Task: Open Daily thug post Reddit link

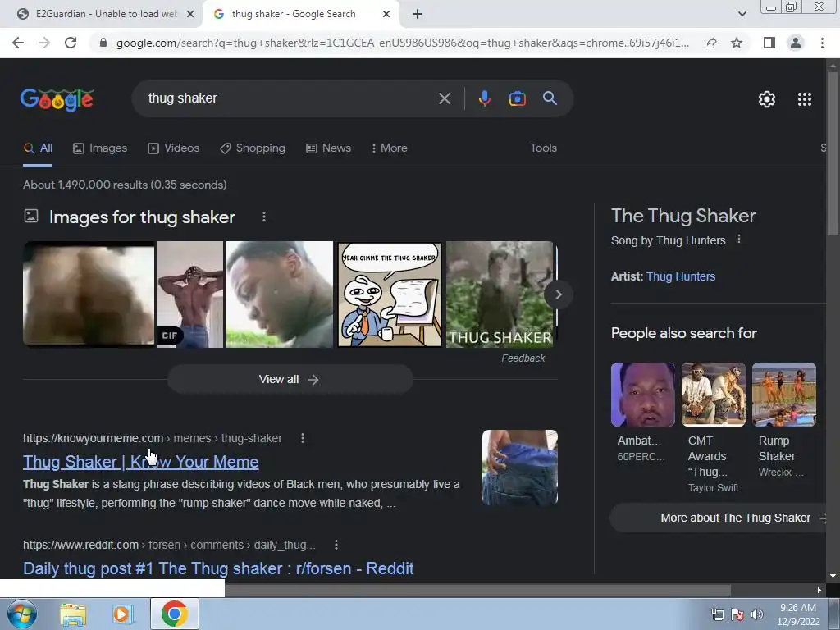Action: click(218, 568)
